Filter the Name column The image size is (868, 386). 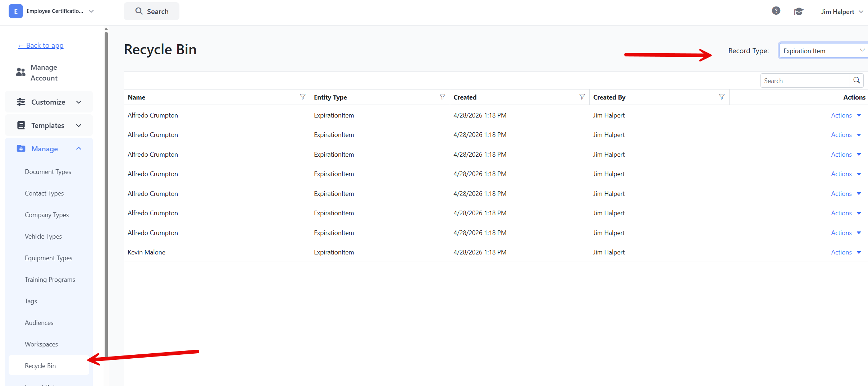point(303,97)
